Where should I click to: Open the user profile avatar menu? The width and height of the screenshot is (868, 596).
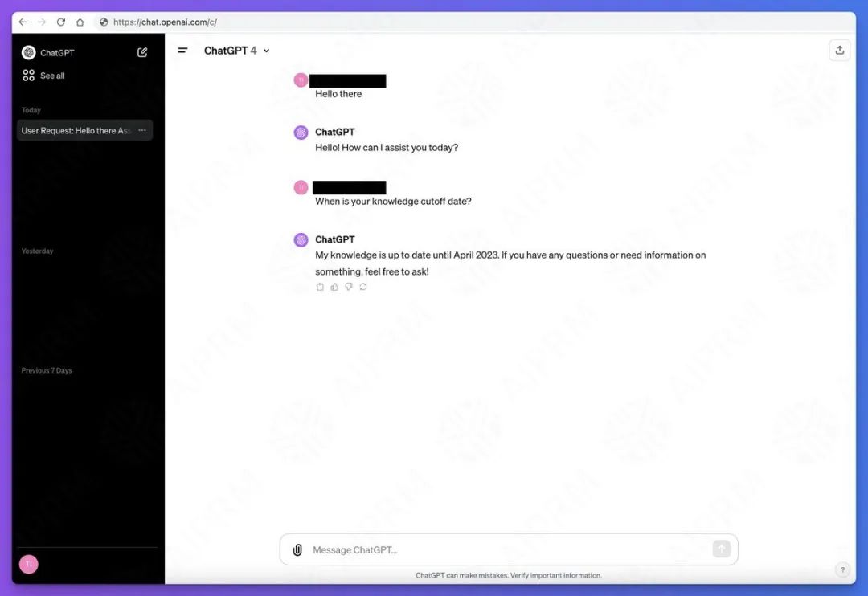(x=29, y=564)
